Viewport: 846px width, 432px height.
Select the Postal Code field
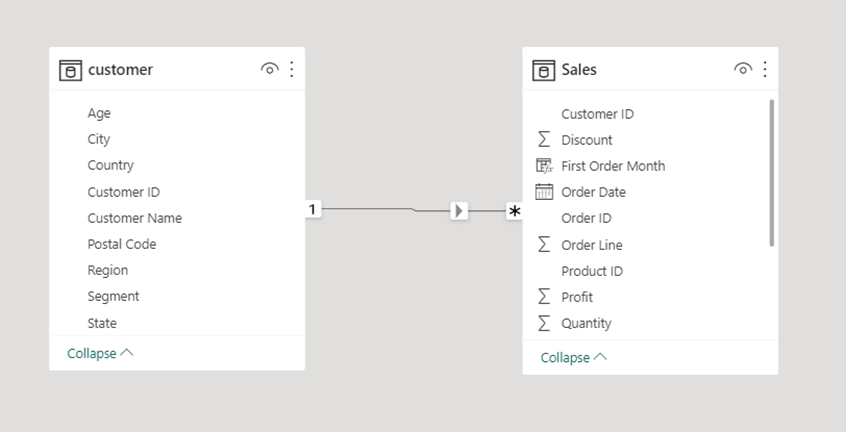tap(121, 244)
